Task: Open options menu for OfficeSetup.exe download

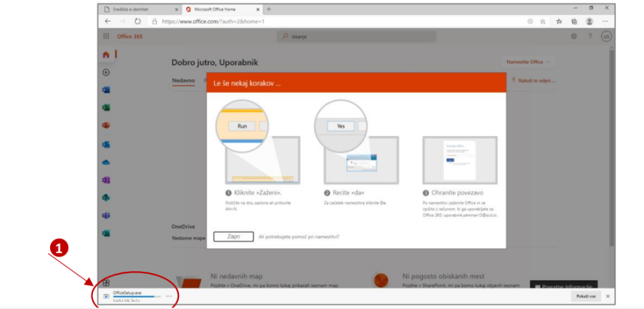Action: coord(169,295)
